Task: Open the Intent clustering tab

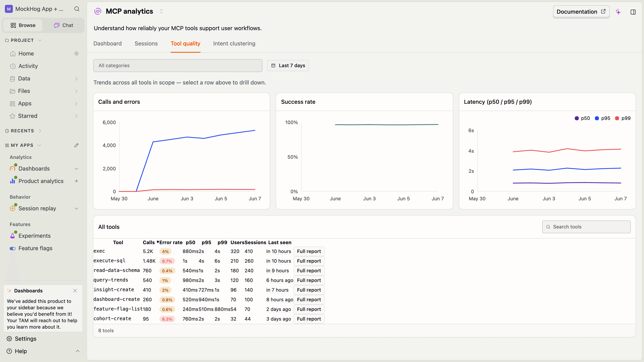Action: tap(234, 43)
